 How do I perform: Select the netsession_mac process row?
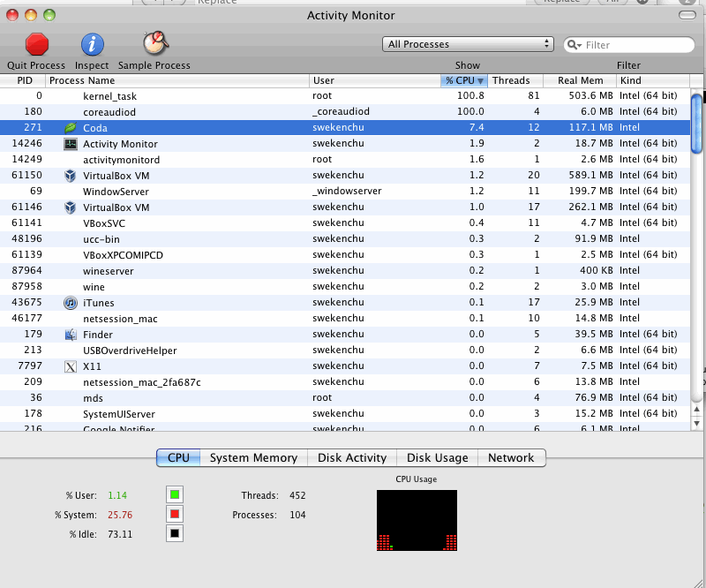click(x=345, y=319)
